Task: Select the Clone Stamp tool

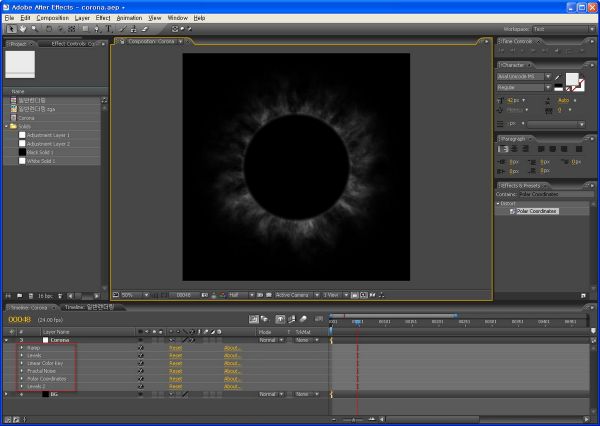Action: [x=134, y=29]
